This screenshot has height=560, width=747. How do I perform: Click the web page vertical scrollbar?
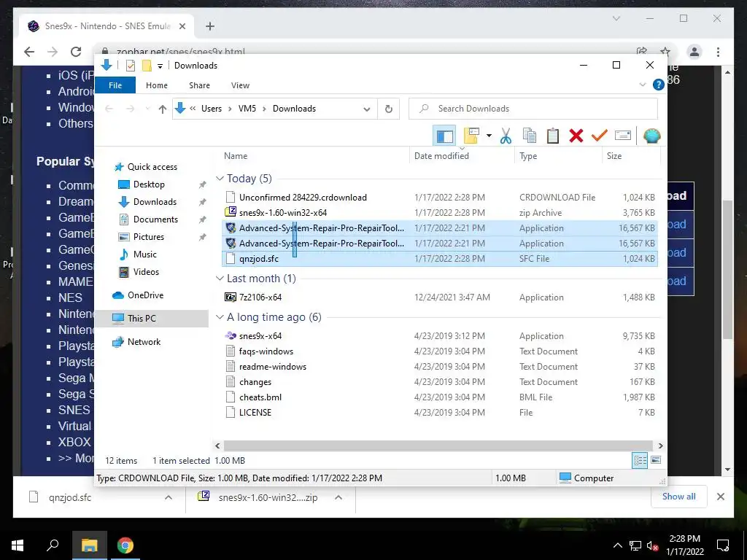(x=727, y=269)
